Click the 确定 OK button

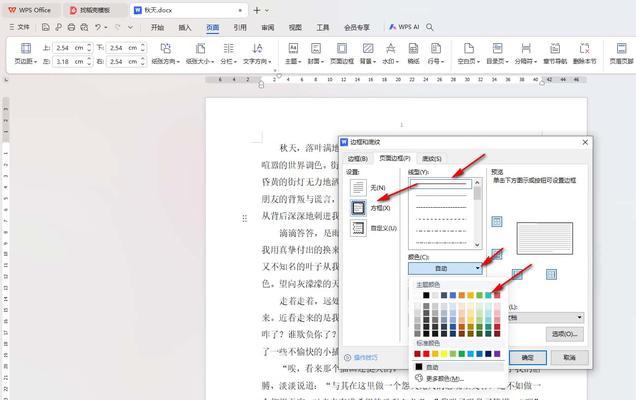pyautogui.click(x=528, y=357)
